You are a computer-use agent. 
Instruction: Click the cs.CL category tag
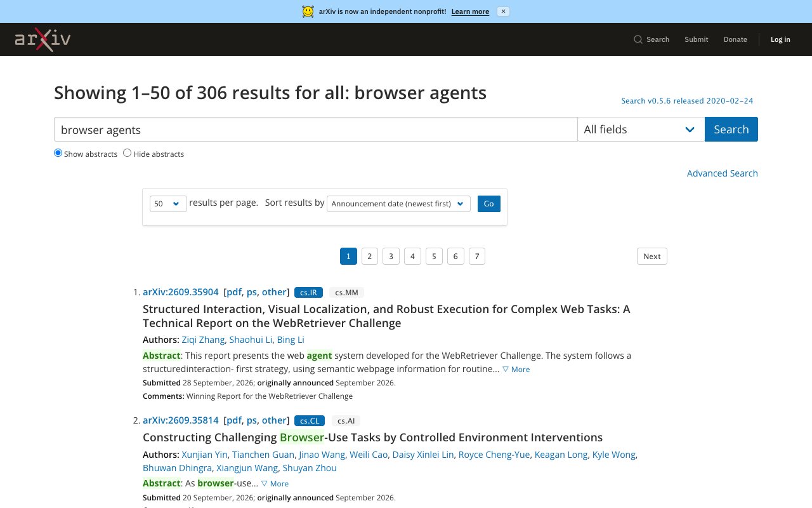310,421
